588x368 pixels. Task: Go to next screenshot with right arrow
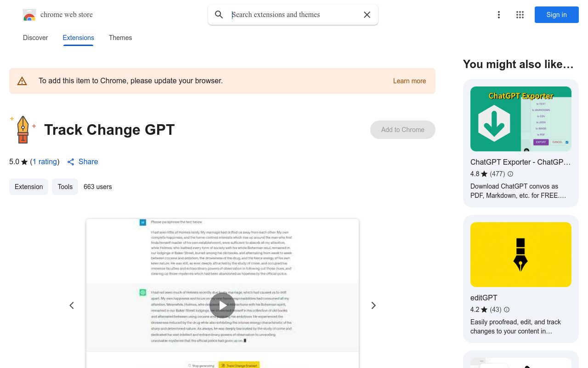coord(373,305)
